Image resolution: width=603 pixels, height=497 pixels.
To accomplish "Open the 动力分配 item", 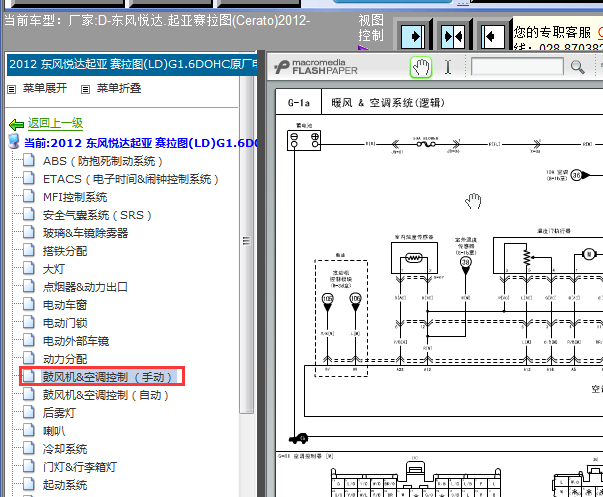I will tap(65, 359).
